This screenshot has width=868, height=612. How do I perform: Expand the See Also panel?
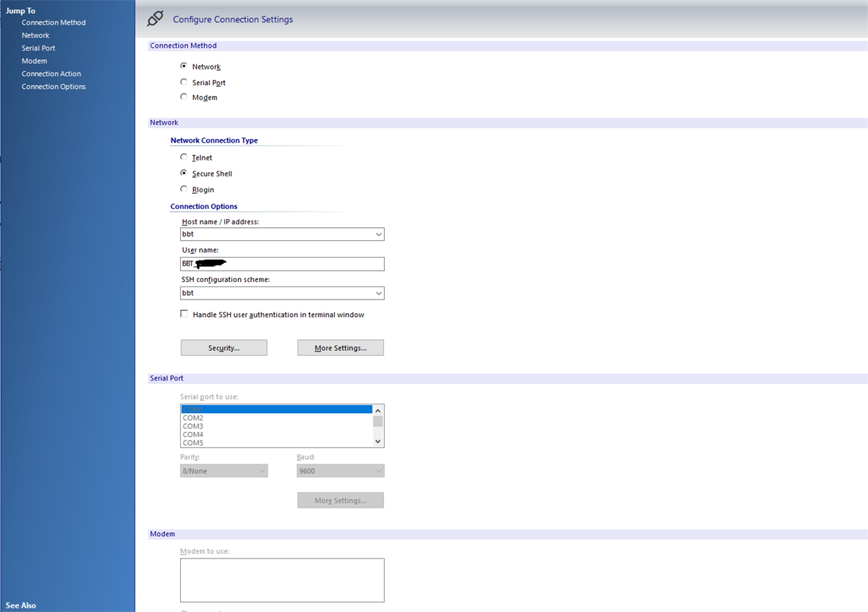point(20,605)
